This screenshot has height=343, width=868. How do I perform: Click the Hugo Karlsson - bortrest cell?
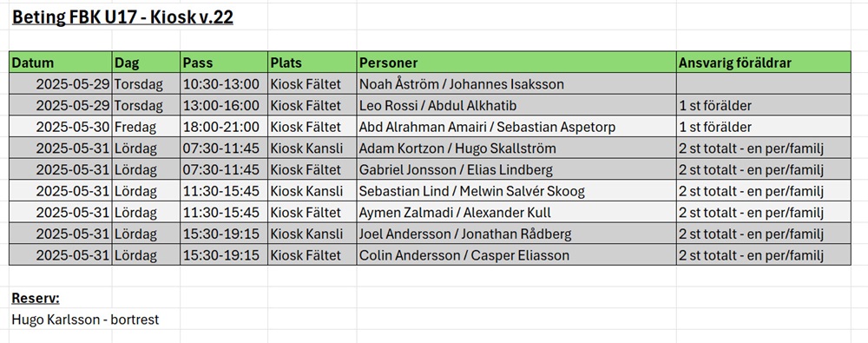pyautogui.click(x=85, y=320)
